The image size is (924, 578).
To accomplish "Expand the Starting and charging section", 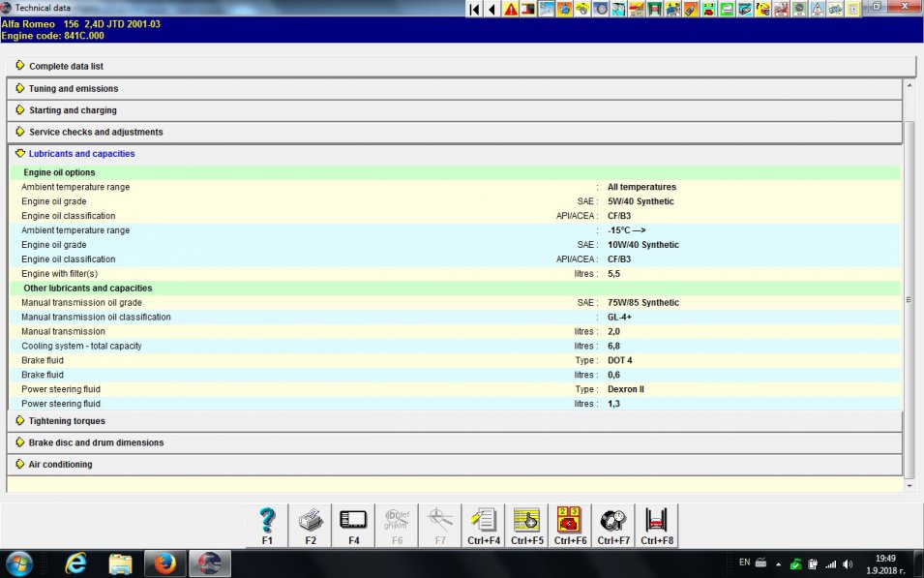I will [73, 110].
